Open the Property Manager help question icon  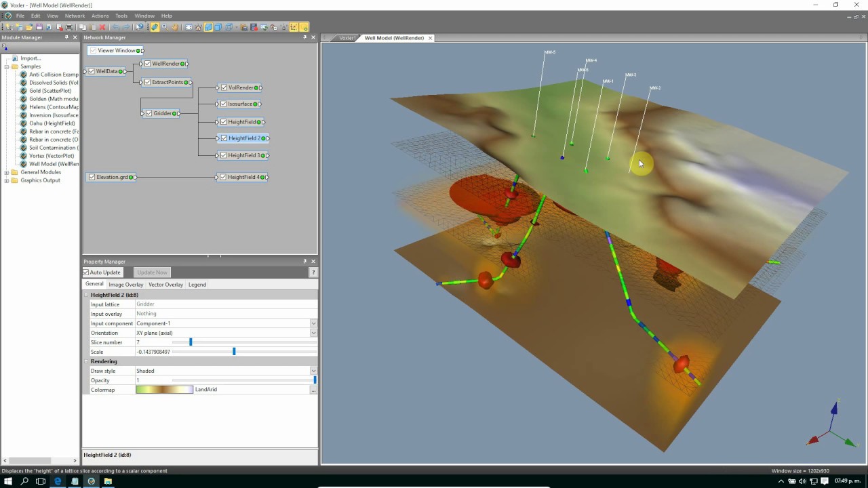pos(313,272)
